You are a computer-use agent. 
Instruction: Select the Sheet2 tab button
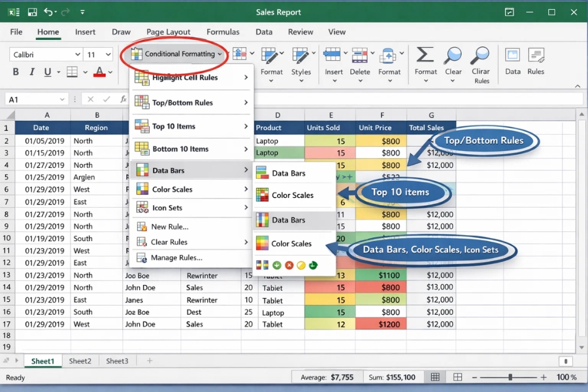click(x=80, y=360)
